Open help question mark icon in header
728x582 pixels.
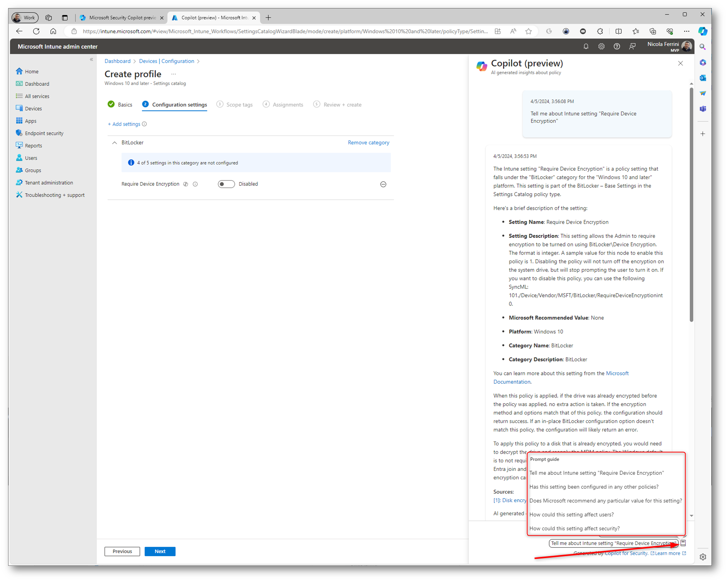tap(617, 46)
